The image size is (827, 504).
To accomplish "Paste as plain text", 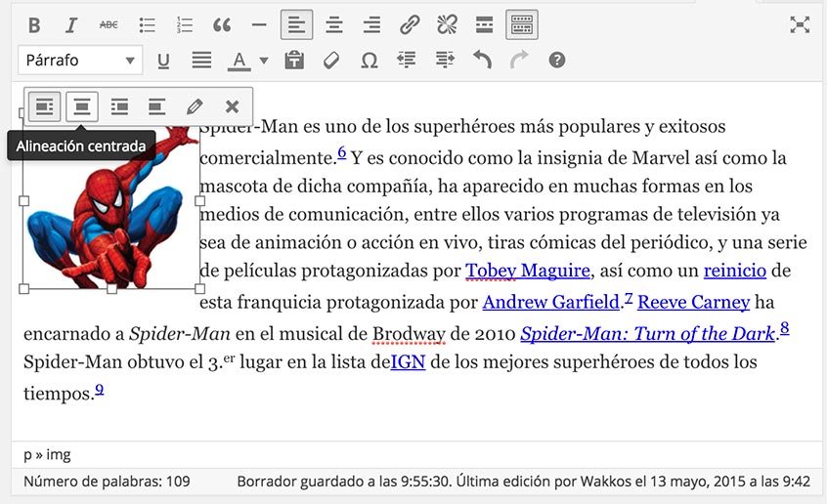I will [x=294, y=61].
